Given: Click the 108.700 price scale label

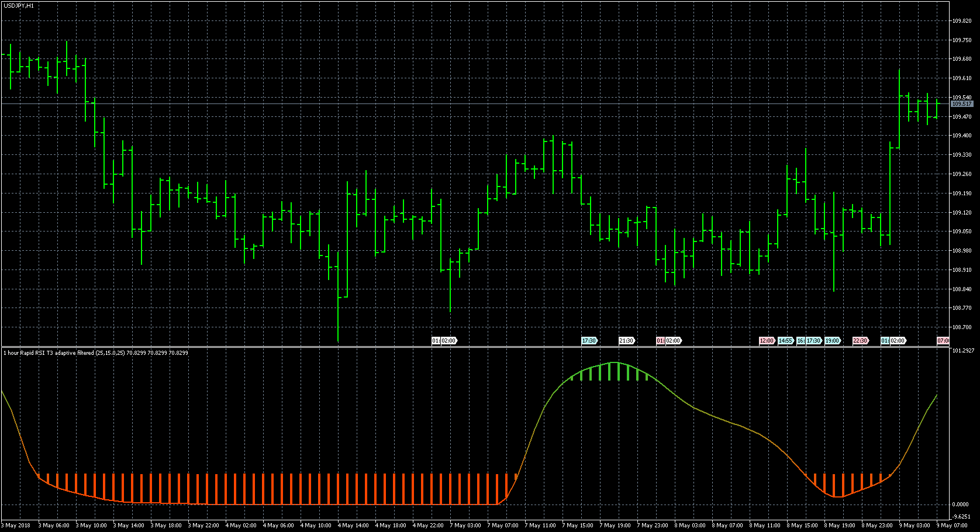Looking at the screenshot, I should (962, 327).
